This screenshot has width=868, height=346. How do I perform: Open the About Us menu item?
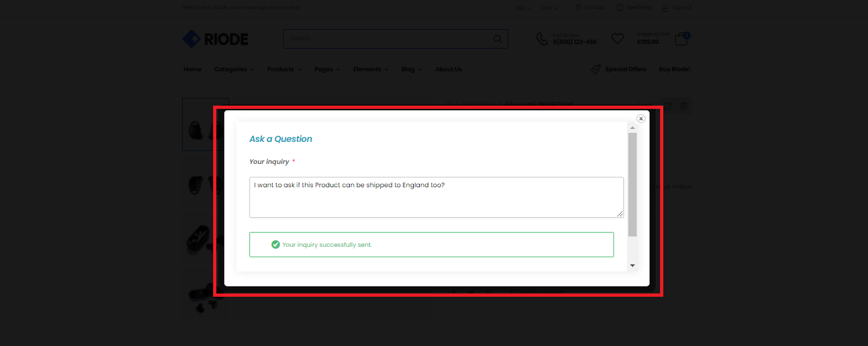pyautogui.click(x=448, y=69)
